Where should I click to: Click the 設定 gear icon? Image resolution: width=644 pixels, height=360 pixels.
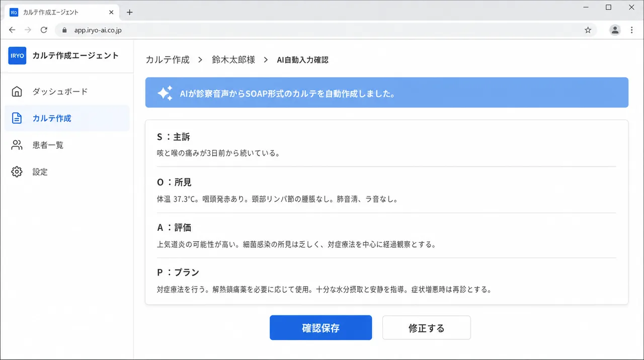click(x=17, y=172)
